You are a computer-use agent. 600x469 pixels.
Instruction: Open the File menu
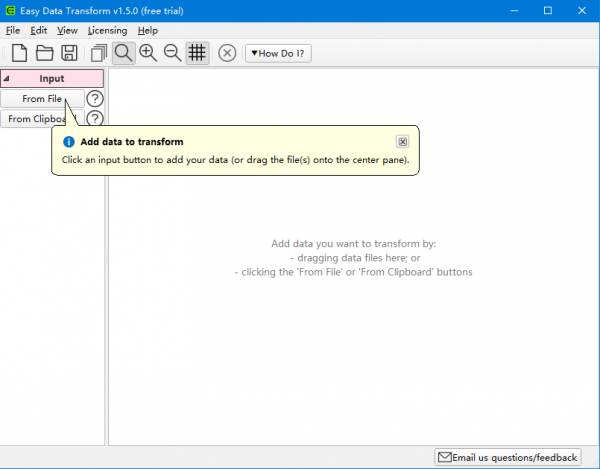pos(13,31)
